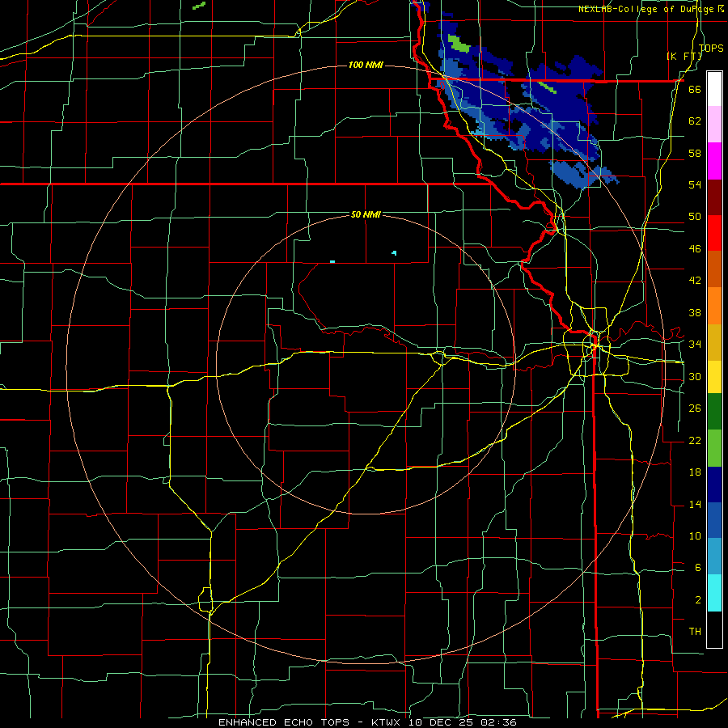
Task: Click the legend value "38"
Action: point(695,312)
